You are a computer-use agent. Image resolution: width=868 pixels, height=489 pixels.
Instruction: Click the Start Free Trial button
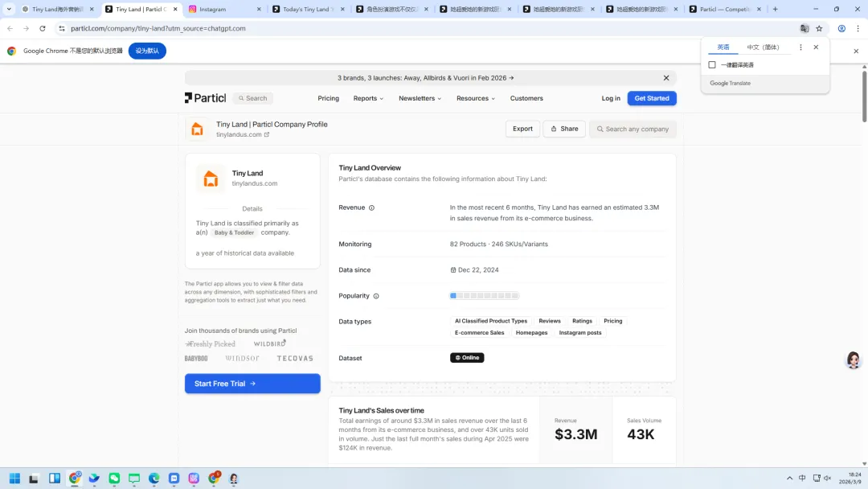click(252, 384)
